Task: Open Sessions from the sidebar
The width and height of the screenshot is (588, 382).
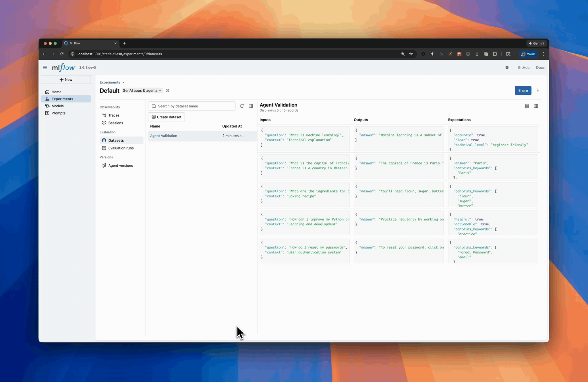Action: tap(115, 123)
